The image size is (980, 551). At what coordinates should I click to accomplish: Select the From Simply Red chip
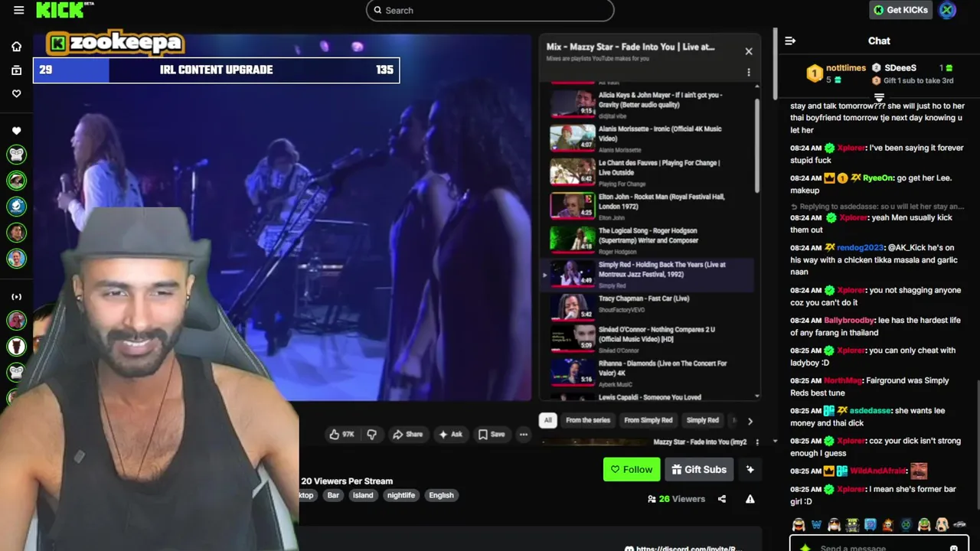648,420
